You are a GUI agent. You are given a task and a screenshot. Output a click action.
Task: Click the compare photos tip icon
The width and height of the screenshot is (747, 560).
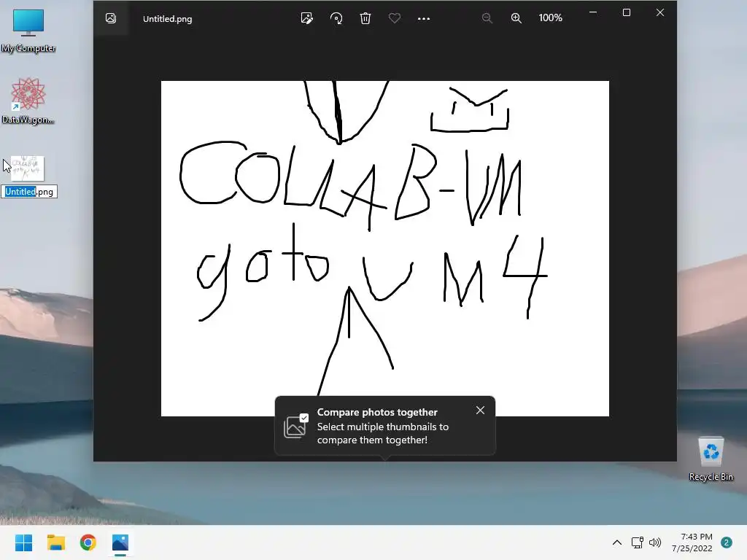(296, 426)
